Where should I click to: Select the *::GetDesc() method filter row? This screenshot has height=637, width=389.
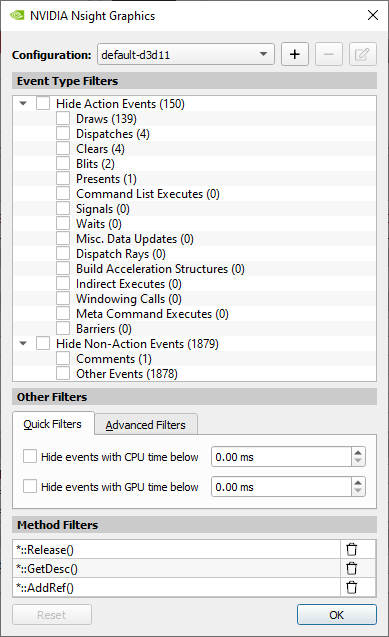pos(177,568)
